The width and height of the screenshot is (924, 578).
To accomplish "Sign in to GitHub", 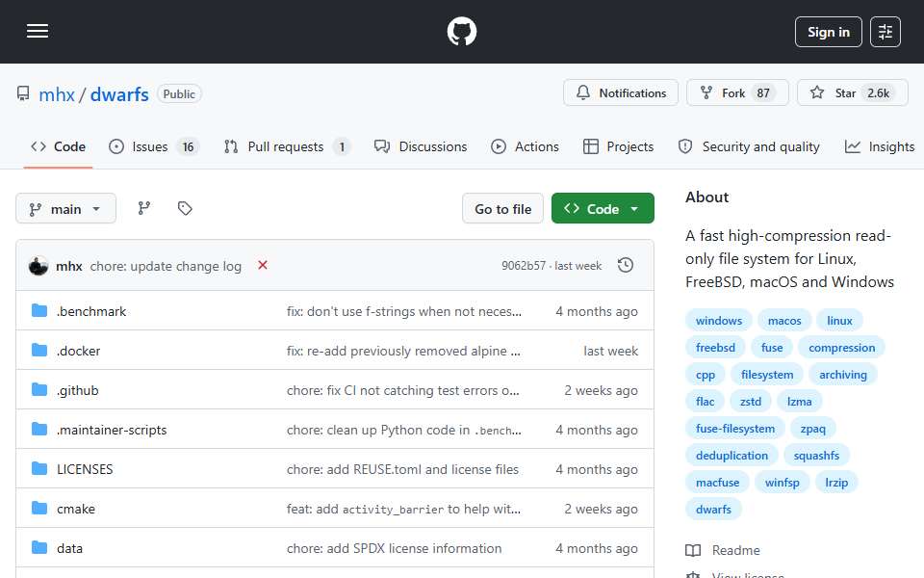I will tap(828, 32).
